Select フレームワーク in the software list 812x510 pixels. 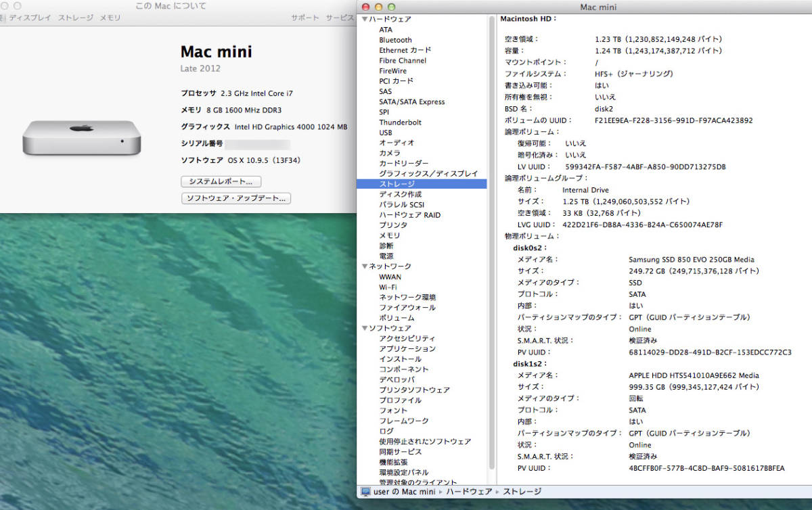click(x=404, y=421)
